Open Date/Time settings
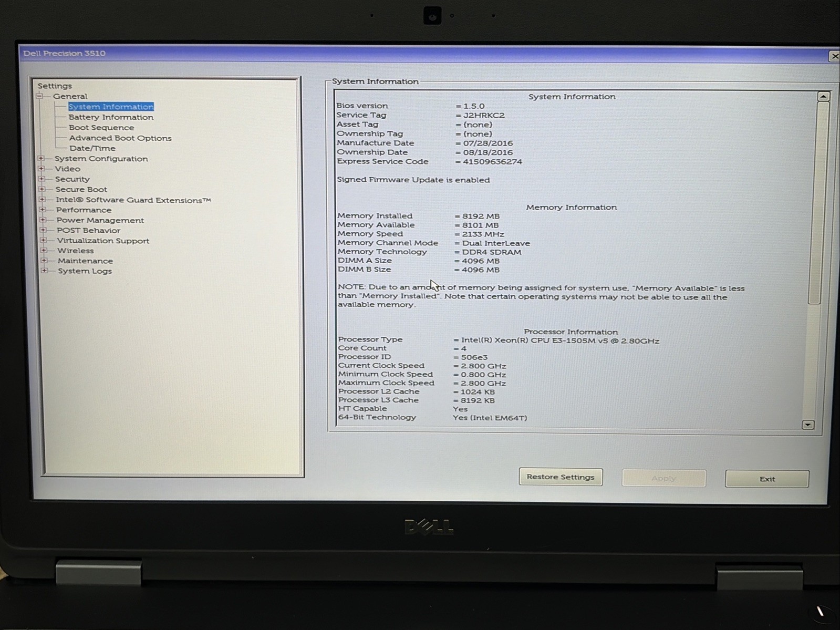The width and height of the screenshot is (840, 630). (92, 148)
